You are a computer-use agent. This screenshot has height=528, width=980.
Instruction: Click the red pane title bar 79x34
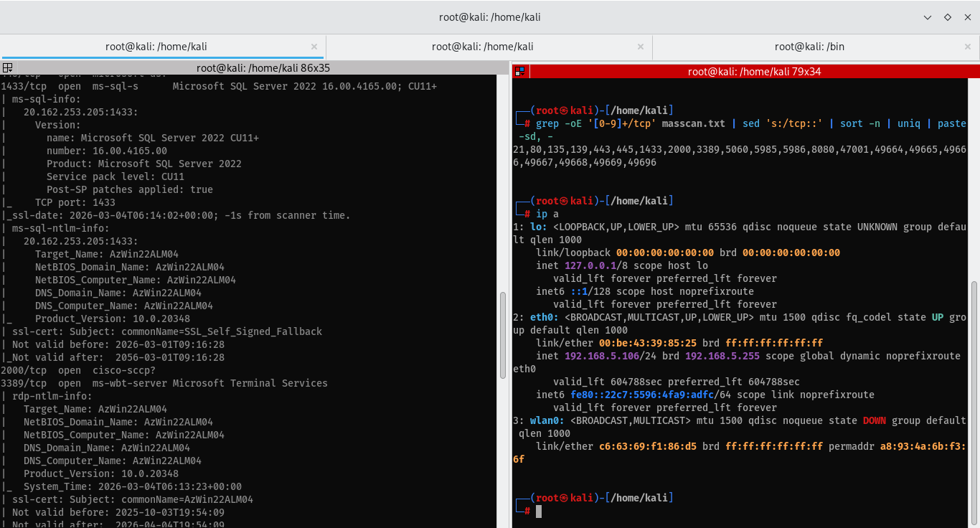(754, 71)
